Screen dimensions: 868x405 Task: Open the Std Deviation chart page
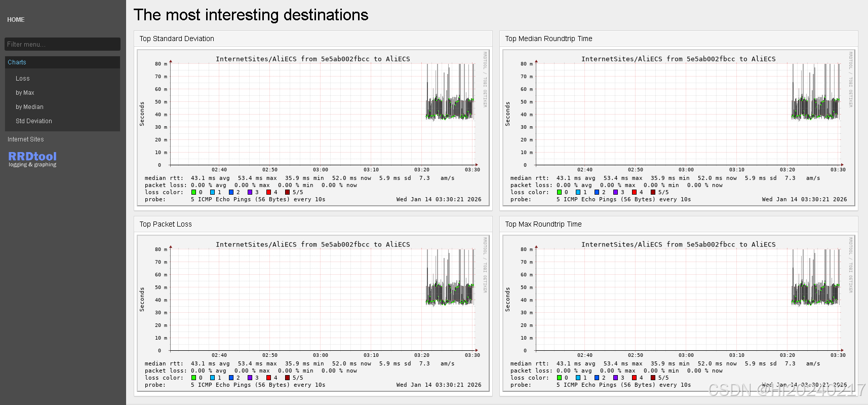coord(34,121)
